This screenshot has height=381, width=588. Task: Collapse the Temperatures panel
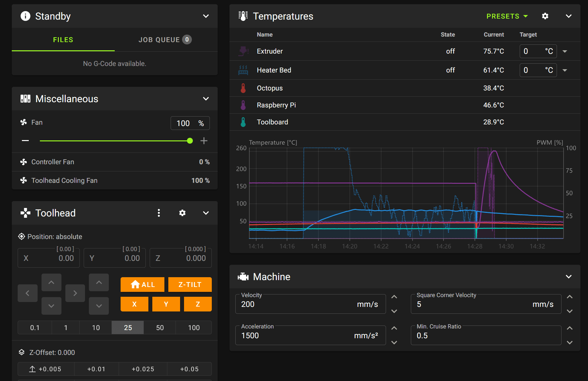click(x=569, y=16)
